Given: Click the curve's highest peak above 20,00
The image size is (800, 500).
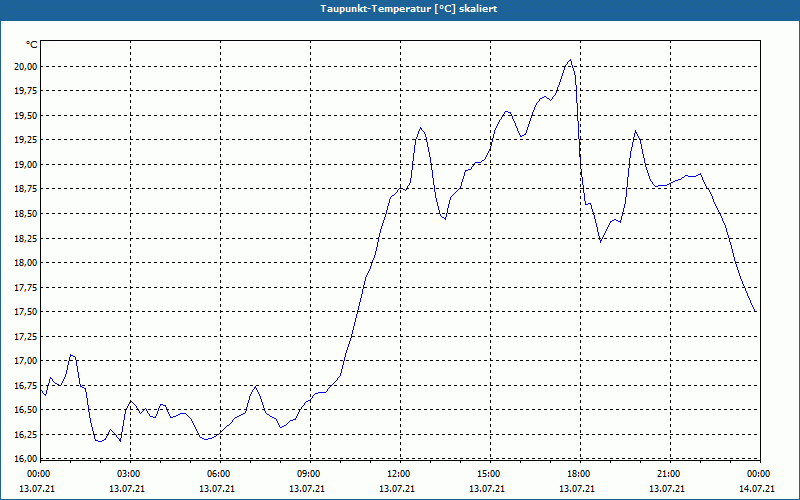Looking at the screenshot, I should (570, 60).
